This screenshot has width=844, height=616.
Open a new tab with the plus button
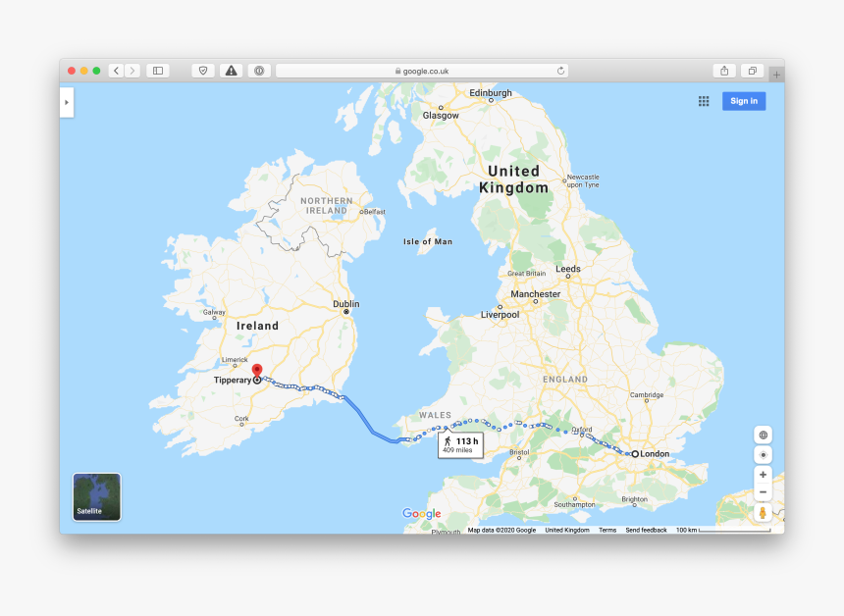pos(776,75)
